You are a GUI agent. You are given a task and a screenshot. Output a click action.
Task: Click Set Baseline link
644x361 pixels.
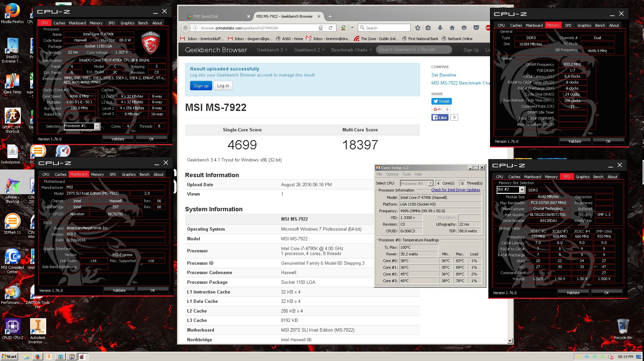pos(444,75)
